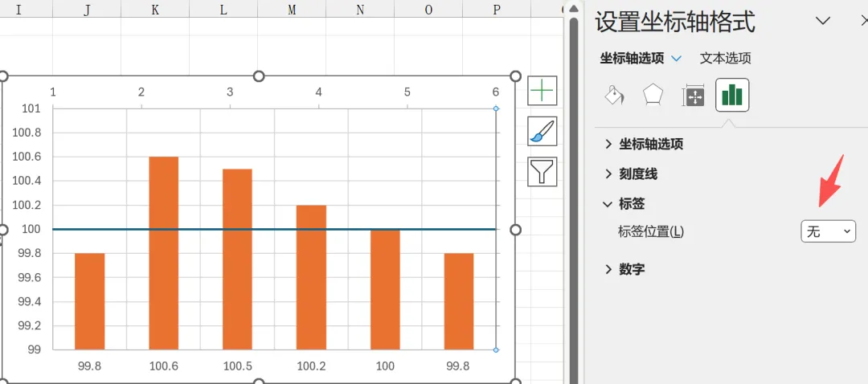Select column L header
The width and height of the screenshot is (868, 384).
pyautogui.click(x=223, y=10)
